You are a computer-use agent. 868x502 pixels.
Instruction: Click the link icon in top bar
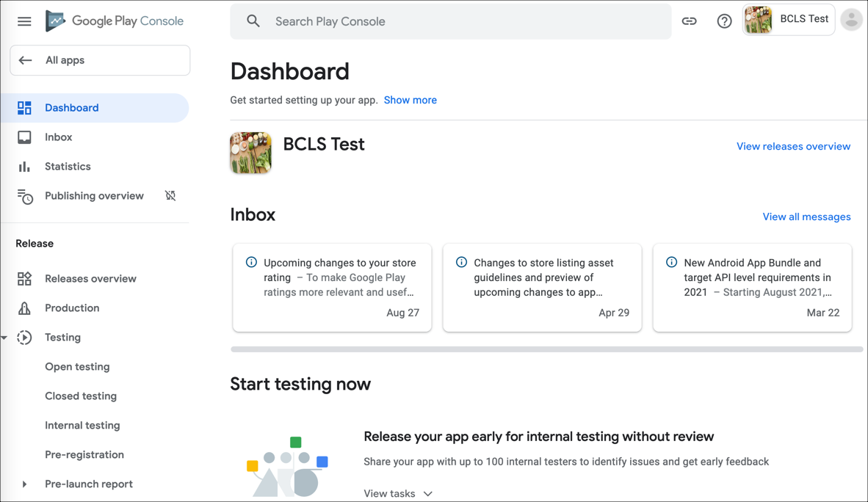point(689,21)
